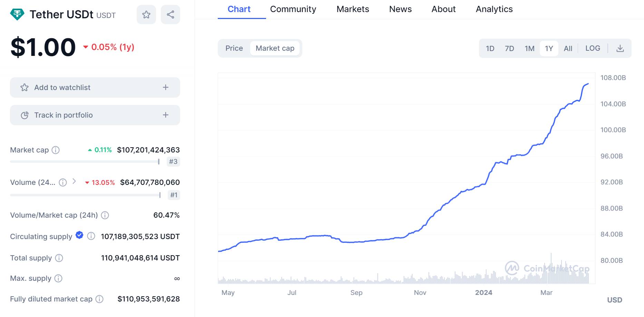
Task: Click the $1.00 price value
Action: [x=43, y=47]
